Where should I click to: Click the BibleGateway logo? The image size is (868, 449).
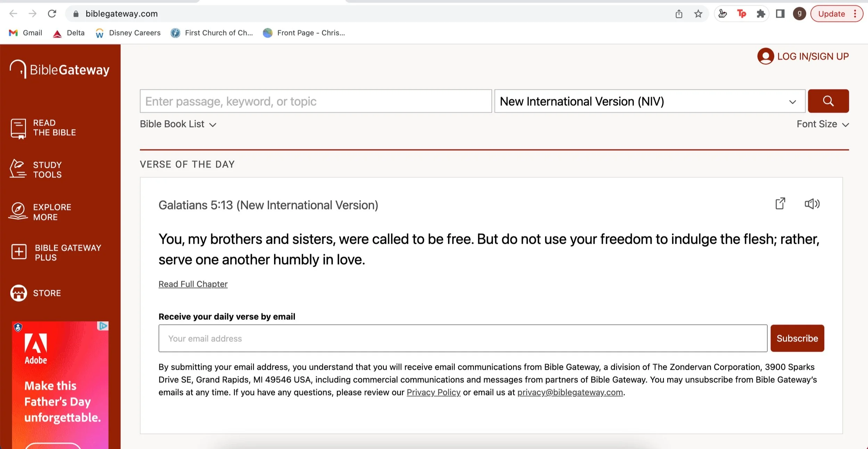[60, 69]
